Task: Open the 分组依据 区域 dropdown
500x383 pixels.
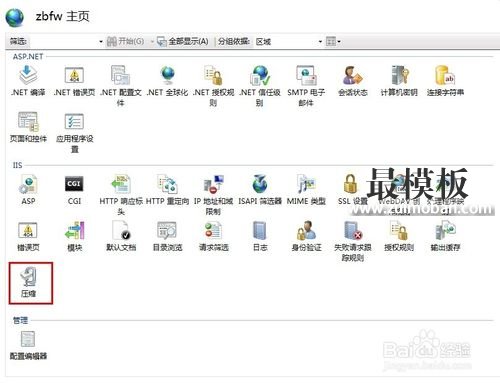Action: [289, 42]
